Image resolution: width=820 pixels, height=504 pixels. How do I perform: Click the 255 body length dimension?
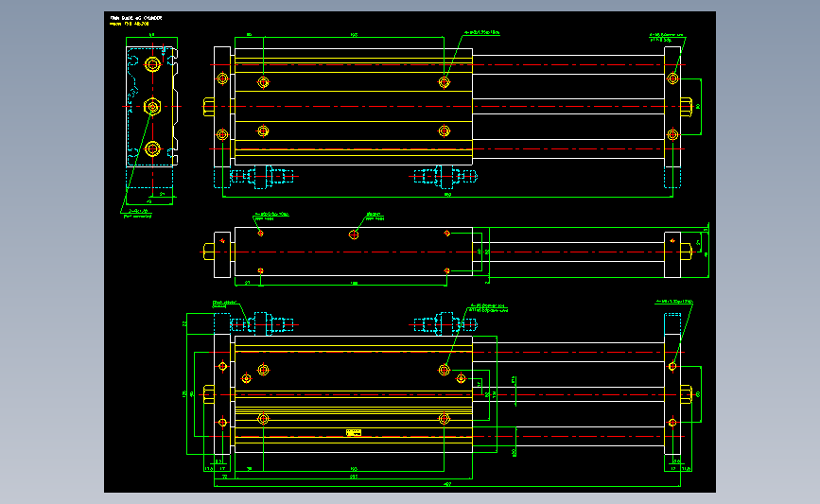(354, 477)
